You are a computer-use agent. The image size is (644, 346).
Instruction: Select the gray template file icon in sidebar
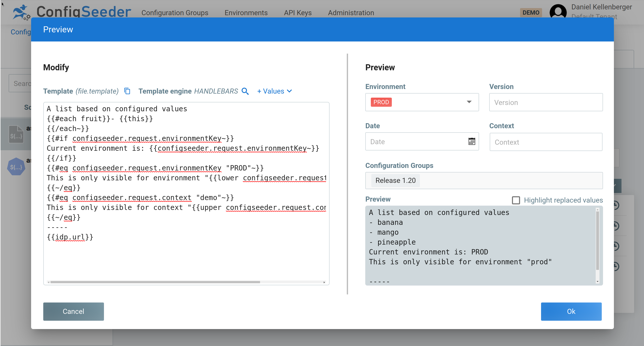[16, 135]
